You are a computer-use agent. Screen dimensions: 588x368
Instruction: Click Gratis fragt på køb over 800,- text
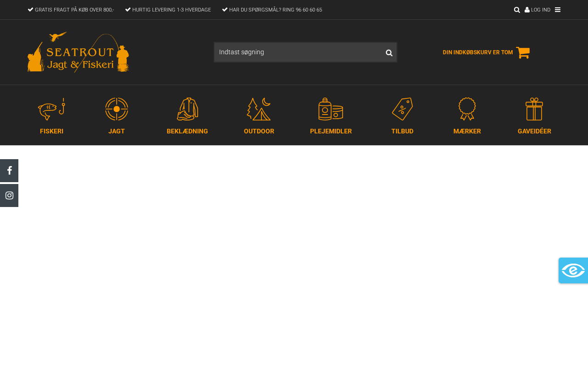(x=74, y=10)
